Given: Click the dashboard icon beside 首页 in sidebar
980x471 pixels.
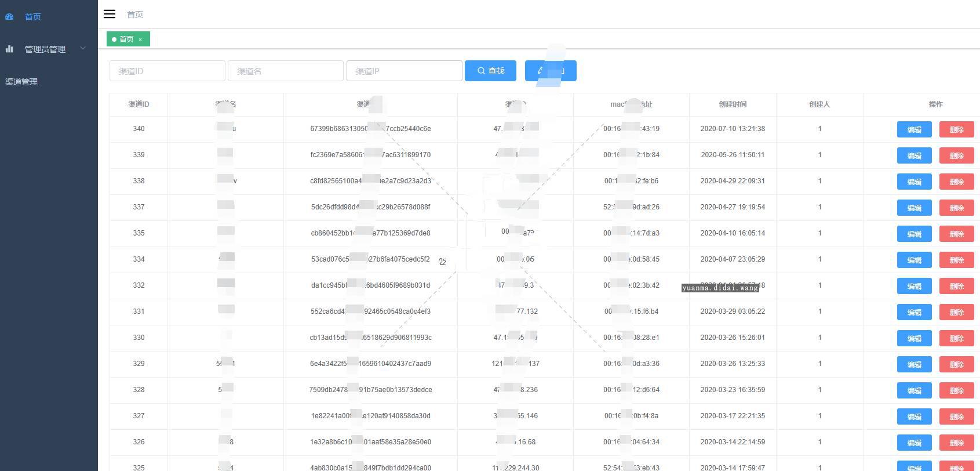Looking at the screenshot, I should click(9, 16).
